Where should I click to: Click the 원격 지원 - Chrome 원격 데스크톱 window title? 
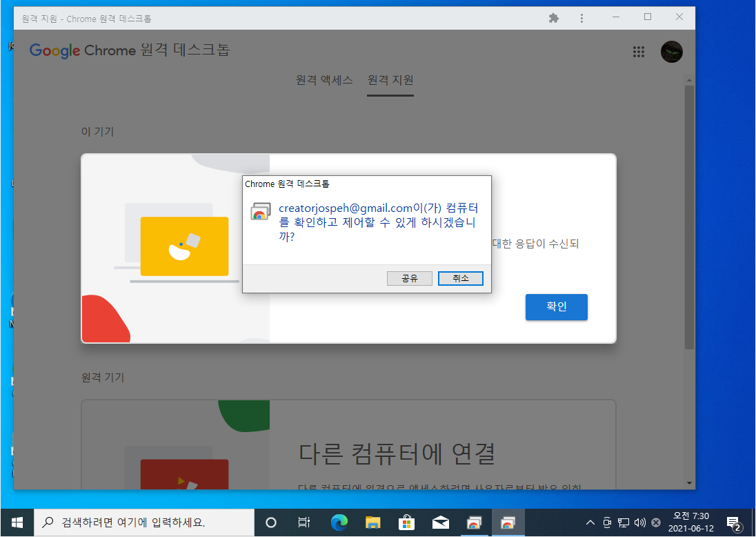coord(86,19)
